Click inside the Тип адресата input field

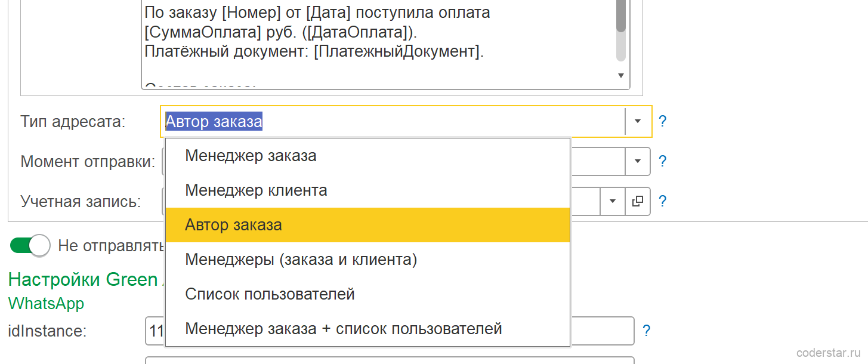click(394, 122)
